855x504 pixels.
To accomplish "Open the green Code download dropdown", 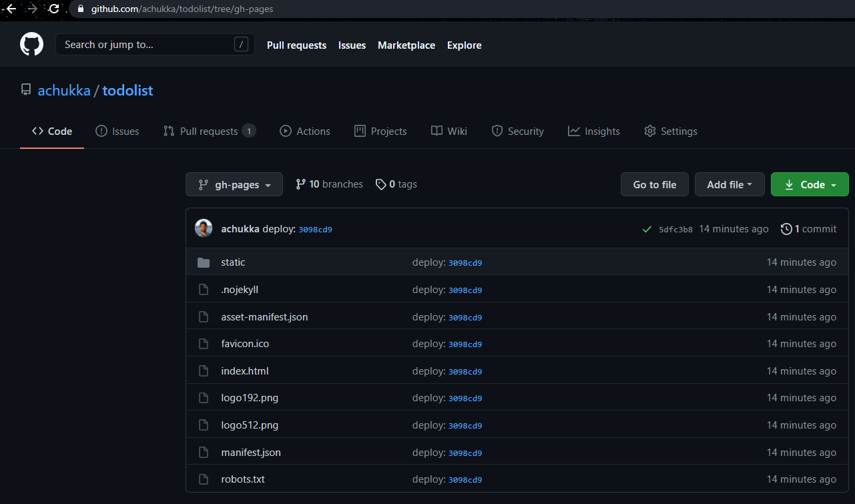I will [810, 185].
